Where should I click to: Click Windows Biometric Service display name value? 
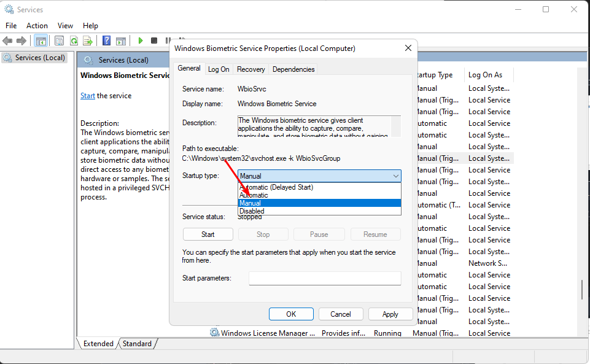(277, 104)
